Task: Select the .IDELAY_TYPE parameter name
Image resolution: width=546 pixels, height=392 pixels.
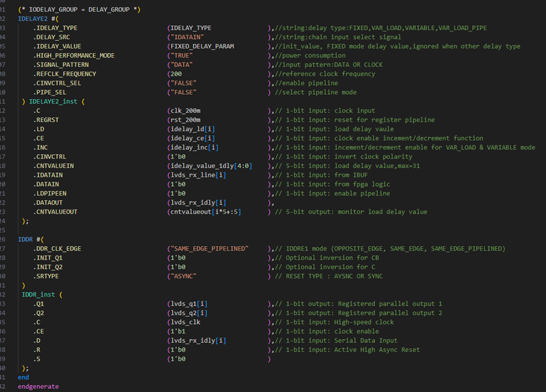Action: [56, 28]
